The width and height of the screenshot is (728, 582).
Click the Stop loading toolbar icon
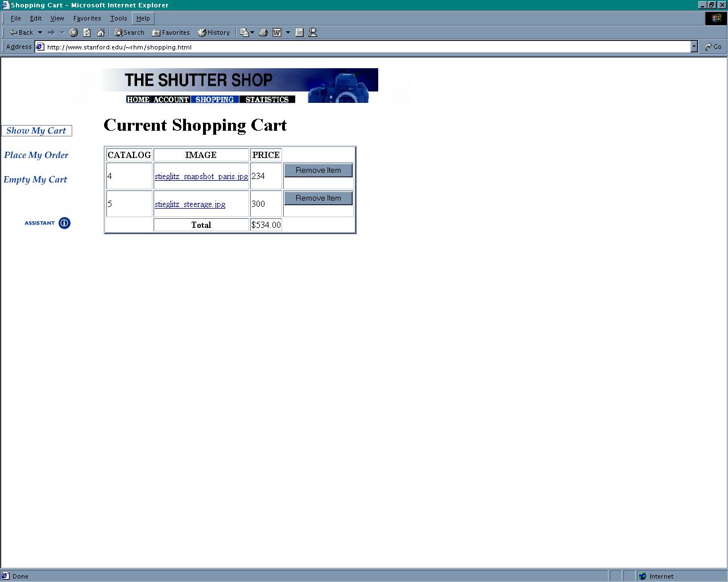coord(73,32)
